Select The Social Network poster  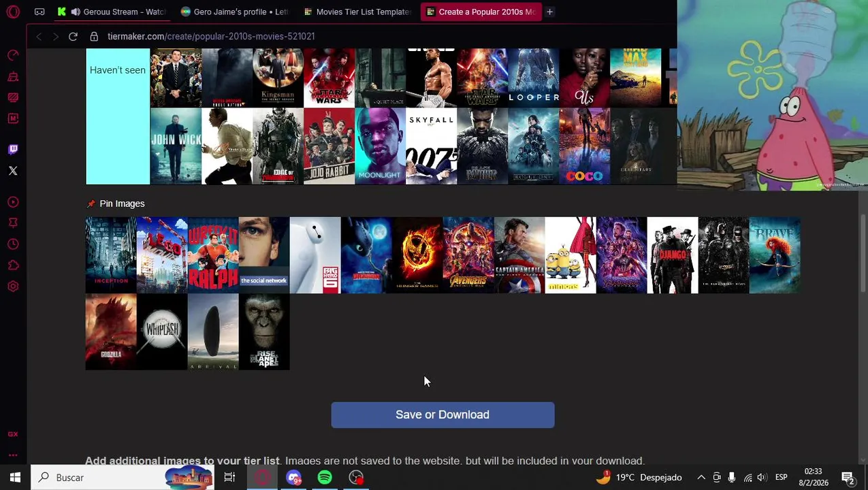point(264,255)
